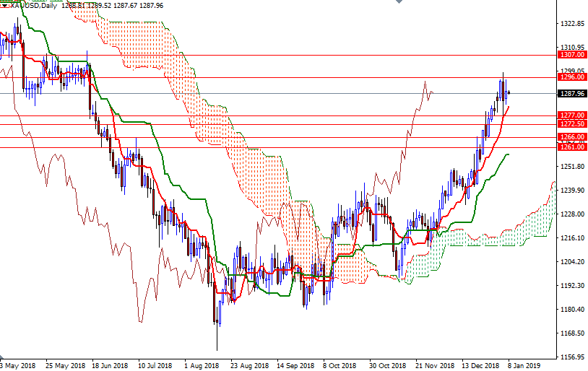Viewport: 588px width, 371px height.
Task: Select the 1277.00 red price label
Action: (571, 115)
